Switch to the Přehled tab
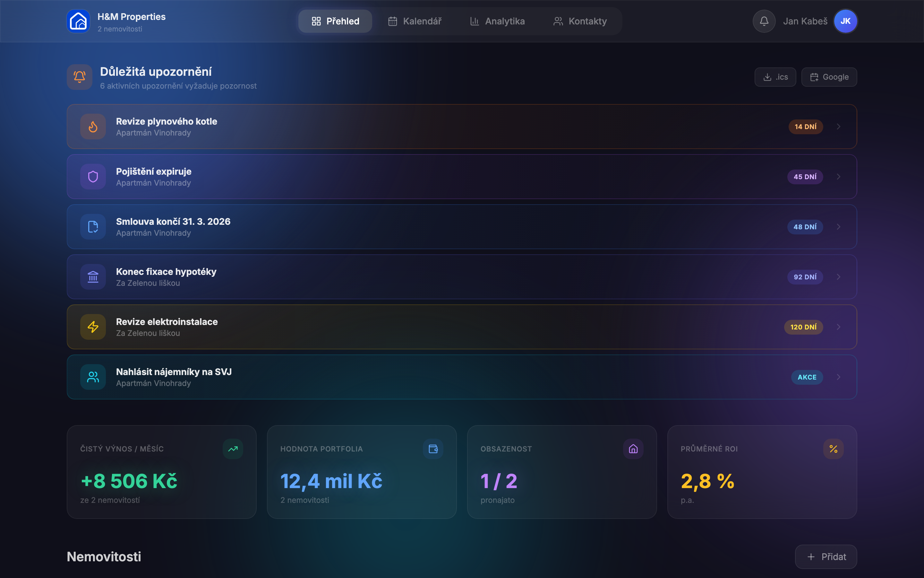 tap(335, 21)
